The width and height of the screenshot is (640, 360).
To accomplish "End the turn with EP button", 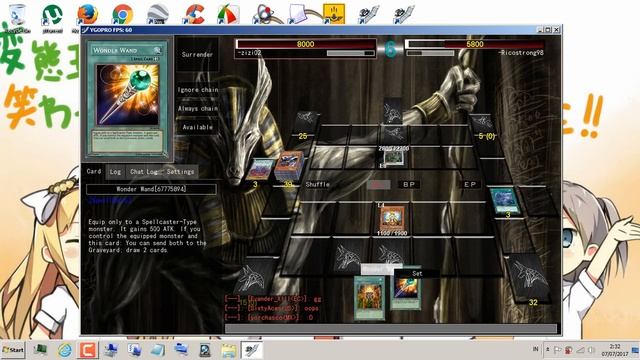I will pos(470,184).
